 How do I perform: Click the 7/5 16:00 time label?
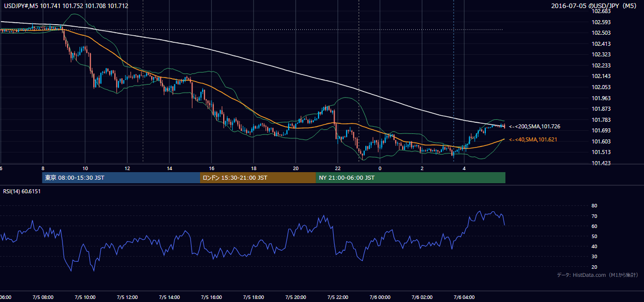click(211, 297)
